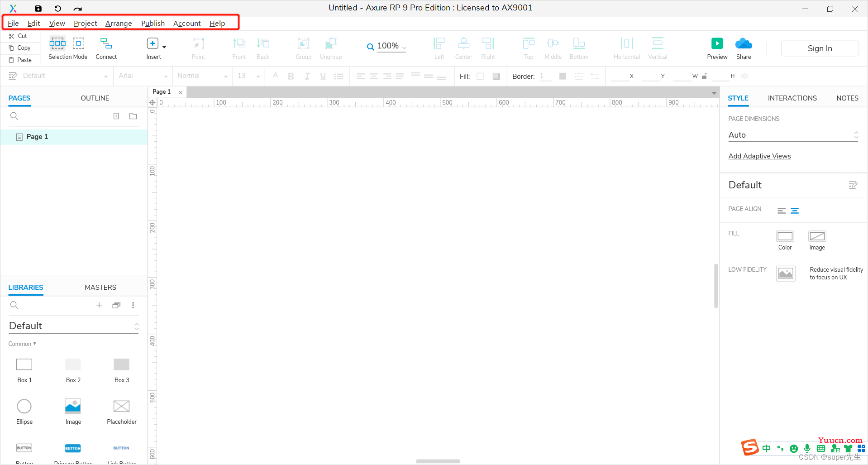Viewport: 868px width, 465px height.
Task: Click the Add Page icon in Pages panel
Action: 116,116
